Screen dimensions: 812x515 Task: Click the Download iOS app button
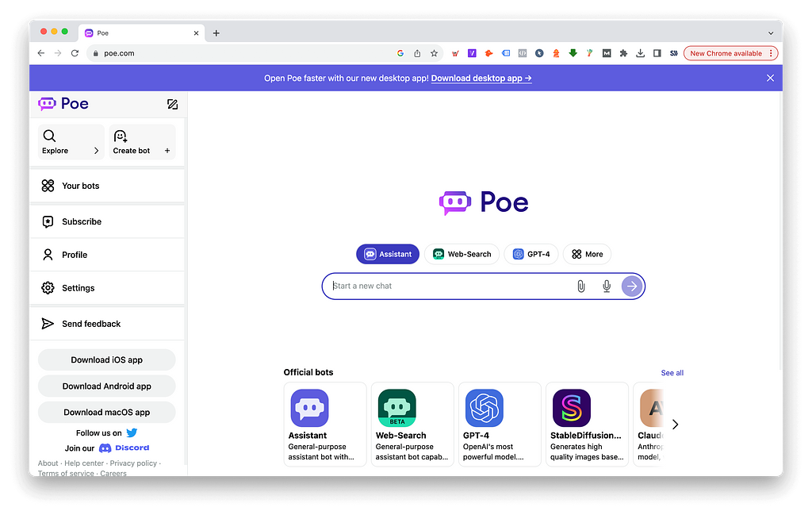tap(107, 359)
